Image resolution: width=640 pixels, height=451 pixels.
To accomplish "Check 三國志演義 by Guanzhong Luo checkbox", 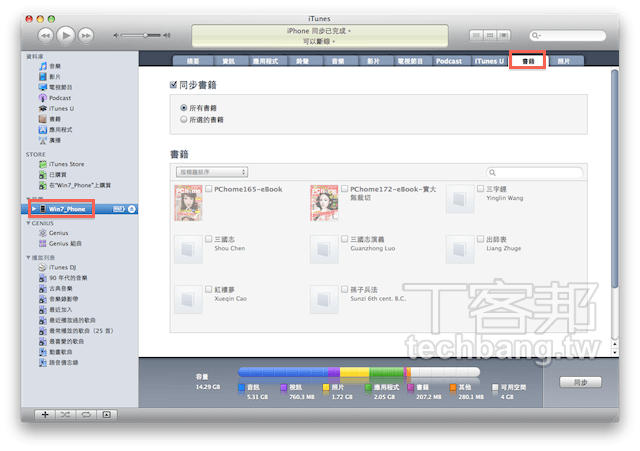I will pos(345,239).
